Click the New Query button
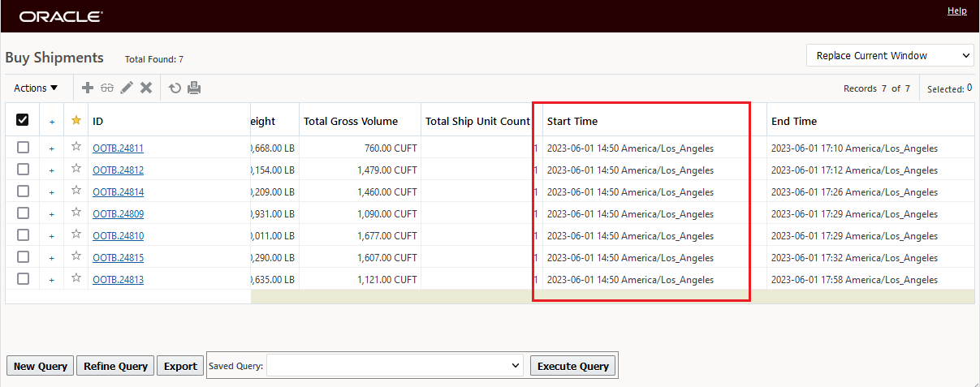 pyautogui.click(x=41, y=366)
